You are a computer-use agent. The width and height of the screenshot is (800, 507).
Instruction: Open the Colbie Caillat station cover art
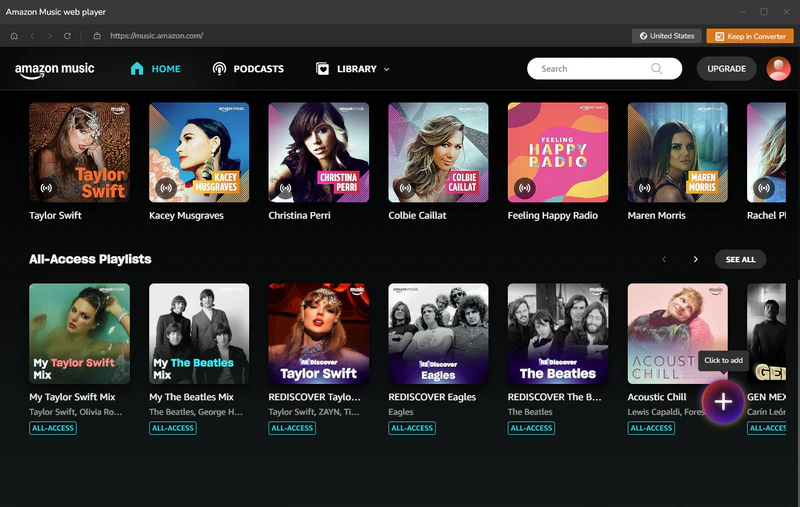438,153
